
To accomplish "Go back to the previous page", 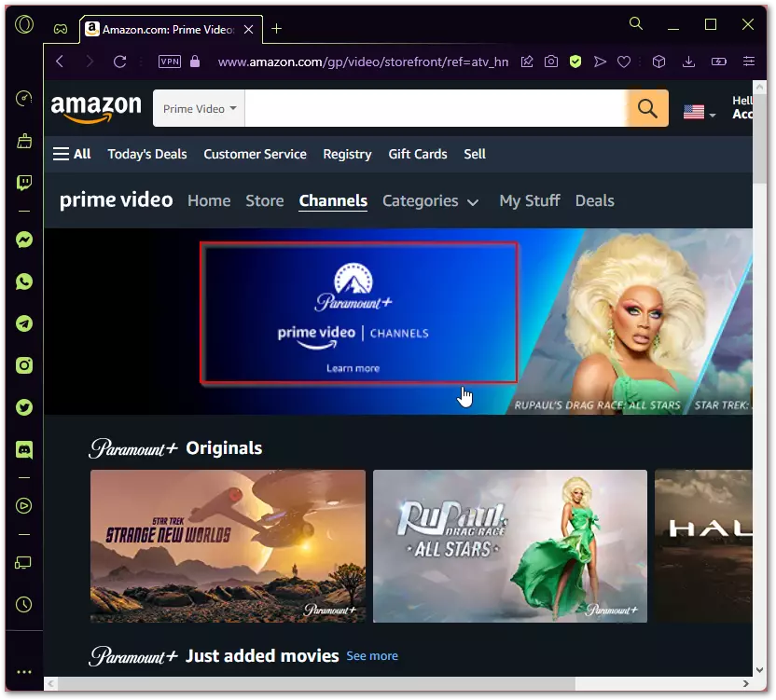I will (60, 62).
